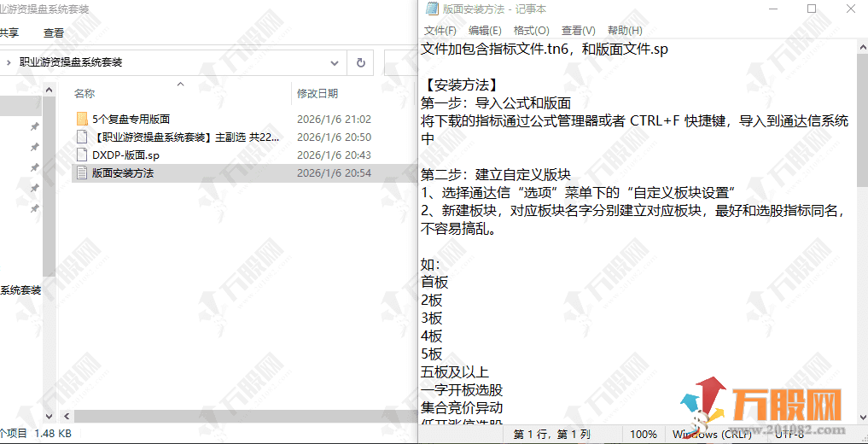Click the date 2026/1/6 20:43
Screen dimensions: 868x444
click(334, 155)
